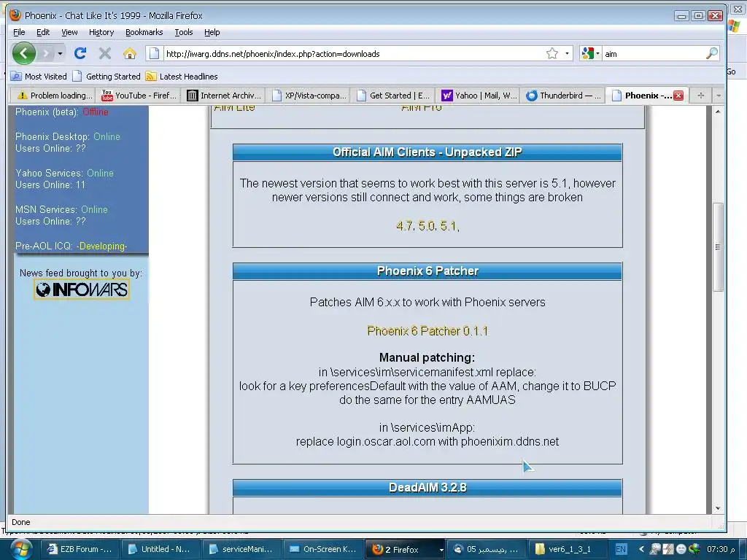The height and width of the screenshot is (560, 747).
Task: Click the EN language indicator
Action: (x=621, y=549)
